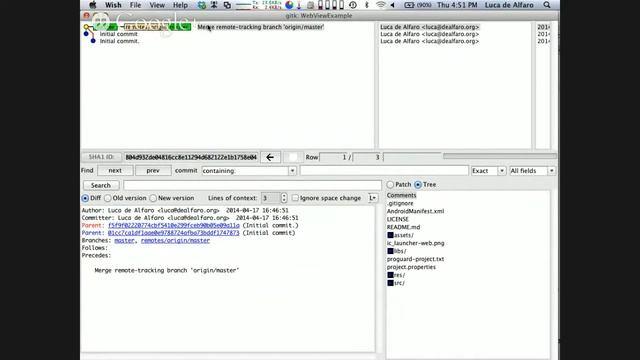Select .gitignore in the file tree
This screenshot has width=640, height=360.
(x=400, y=203)
